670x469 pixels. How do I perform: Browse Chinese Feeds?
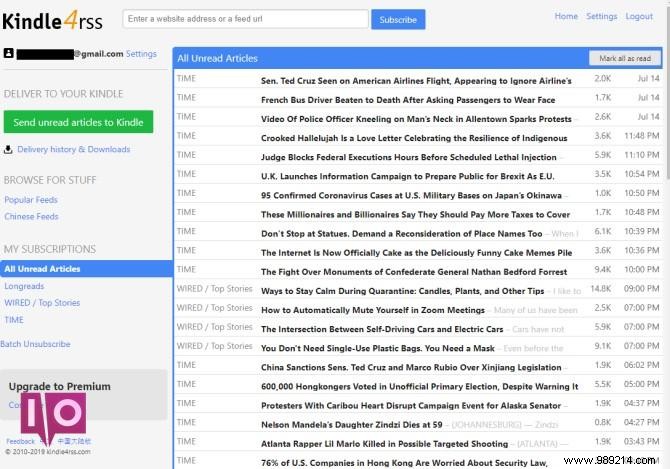31,216
